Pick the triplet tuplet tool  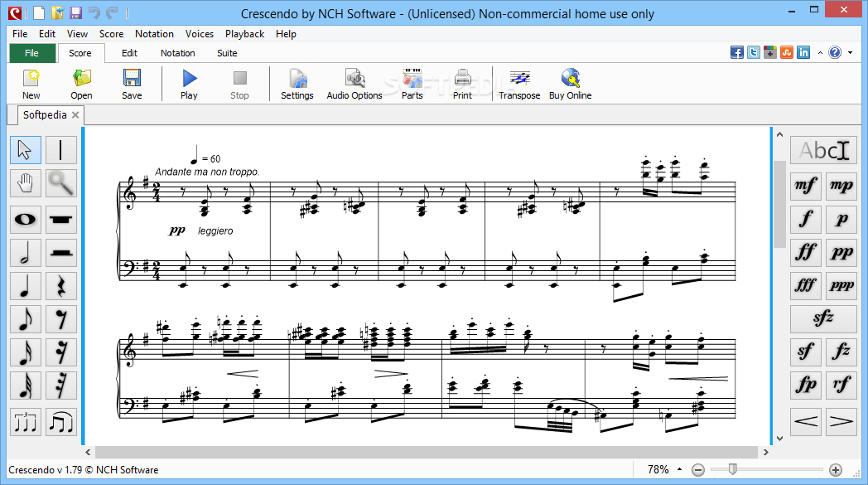(x=26, y=422)
